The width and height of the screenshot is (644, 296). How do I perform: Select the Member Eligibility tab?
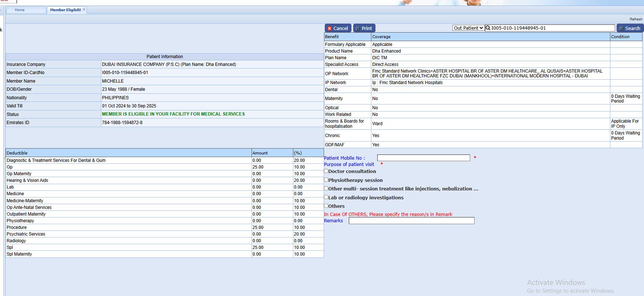[x=65, y=10]
